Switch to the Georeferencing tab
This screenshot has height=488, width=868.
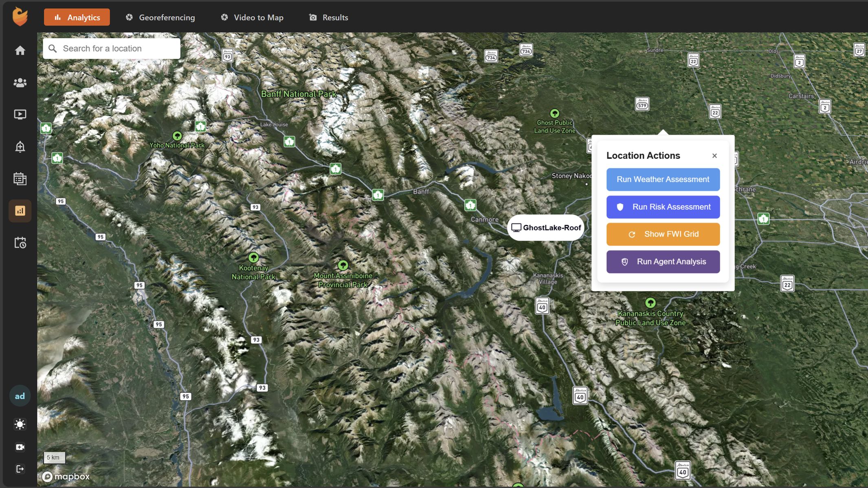click(x=160, y=18)
